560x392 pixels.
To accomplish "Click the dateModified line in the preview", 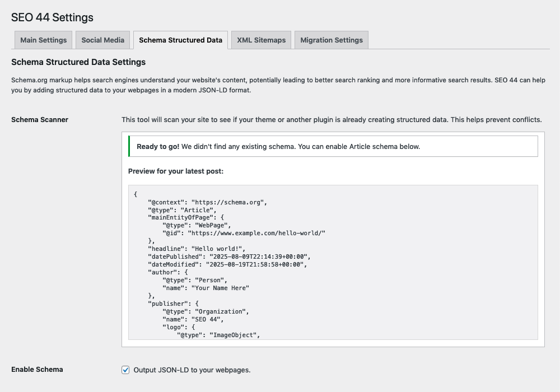I will tap(227, 264).
